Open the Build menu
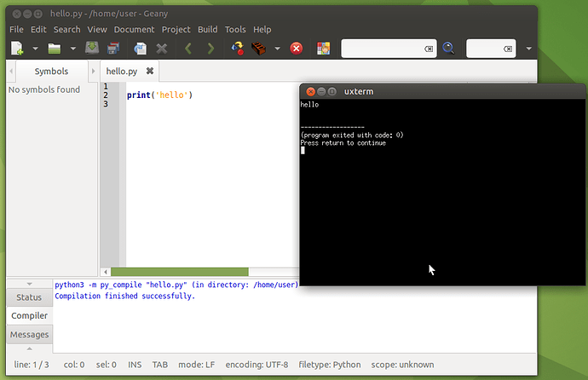The width and height of the screenshot is (588, 380). pos(208,29)
